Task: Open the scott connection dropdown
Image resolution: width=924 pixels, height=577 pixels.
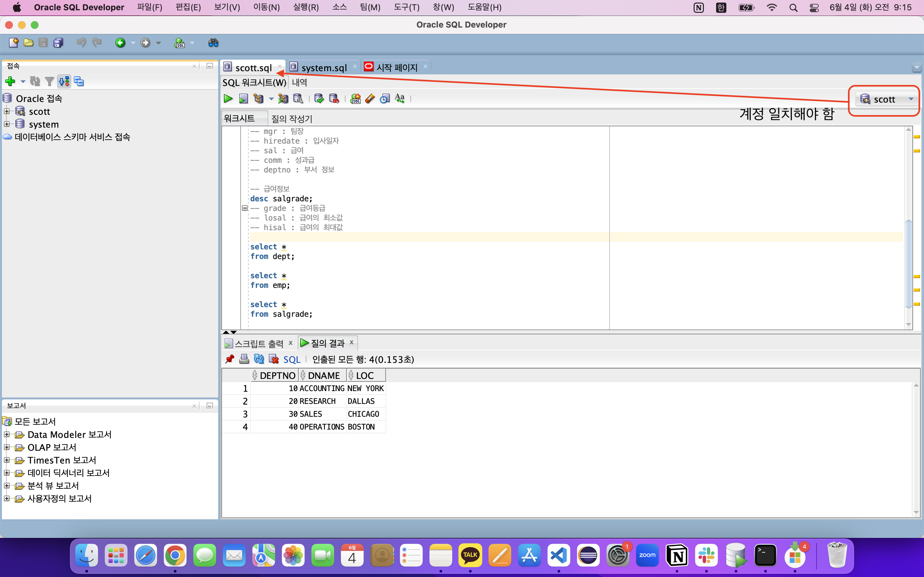Action: [911, 99]
